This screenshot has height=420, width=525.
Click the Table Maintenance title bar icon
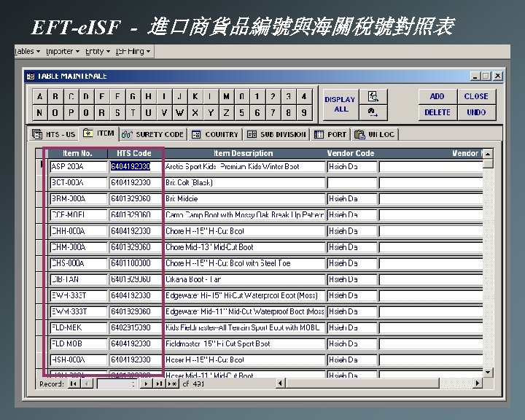coord(31,77)
